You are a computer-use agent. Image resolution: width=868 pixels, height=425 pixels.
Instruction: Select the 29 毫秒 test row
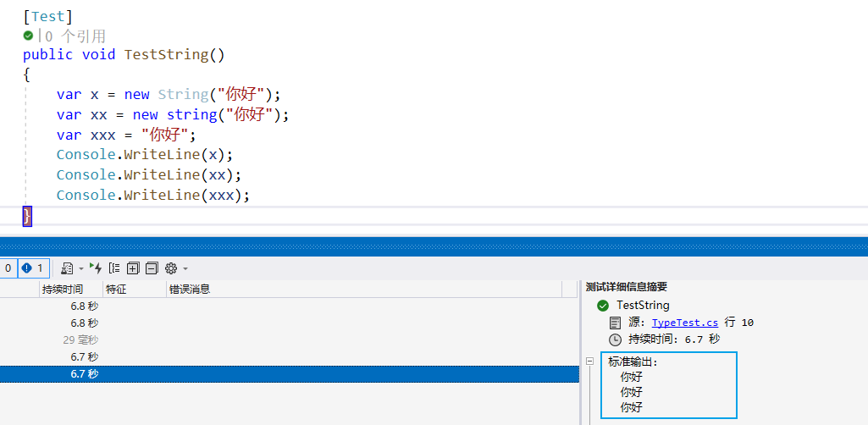click(x=290, y=339)
